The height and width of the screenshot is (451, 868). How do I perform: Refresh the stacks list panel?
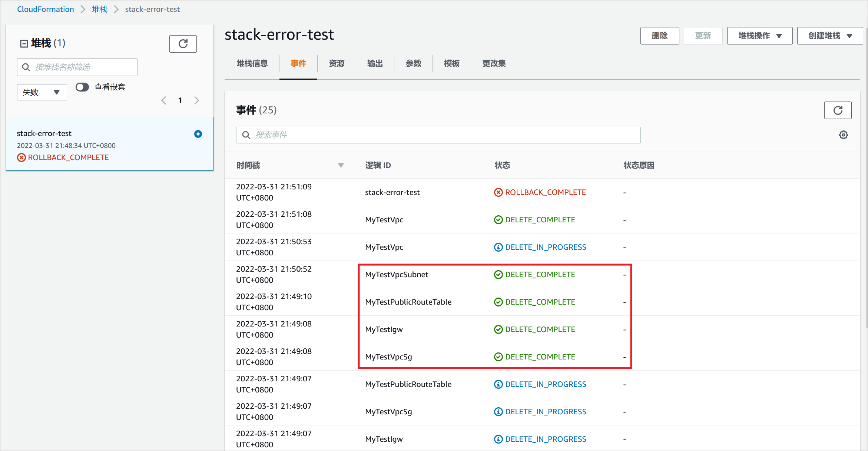point(183,44)
